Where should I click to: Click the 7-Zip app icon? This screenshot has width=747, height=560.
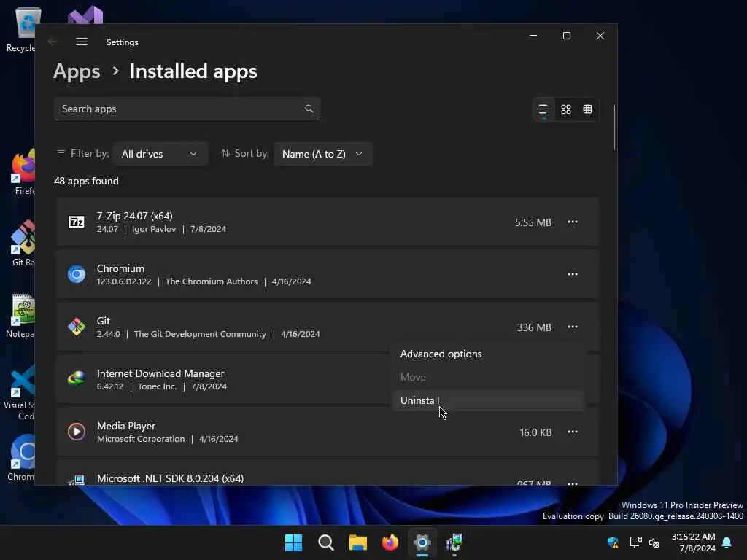[77, 222]
